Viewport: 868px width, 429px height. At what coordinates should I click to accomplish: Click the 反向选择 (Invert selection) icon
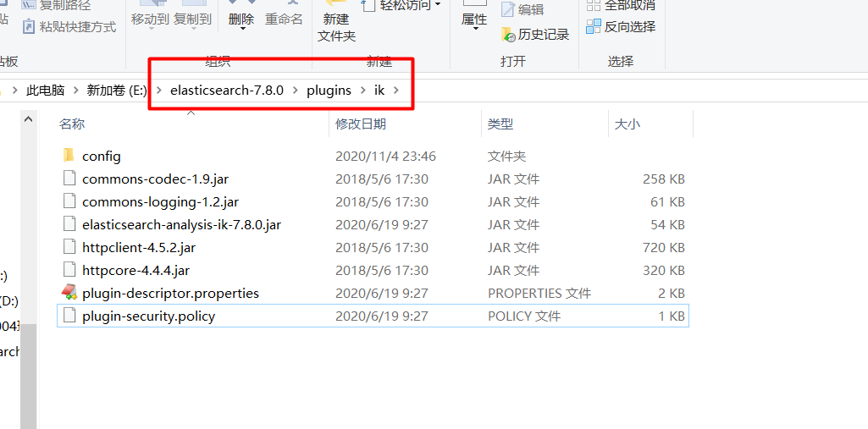(x=594, y=27)
